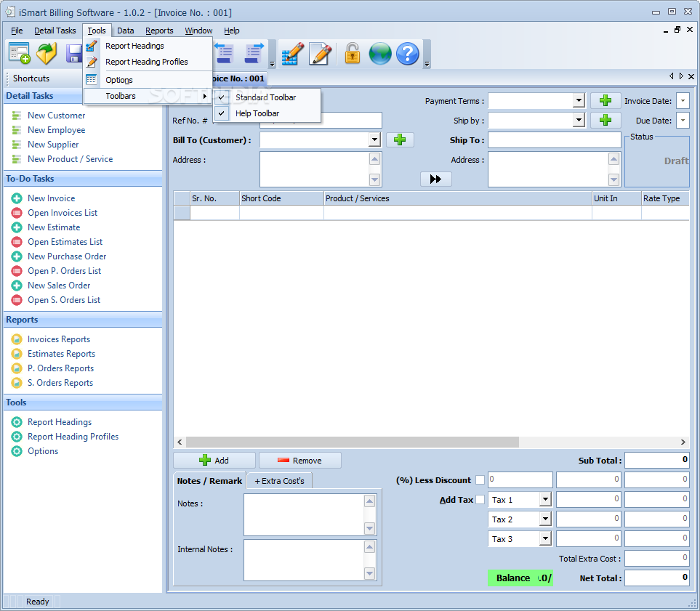
Task: Open the Invoice Date dropdown
Action: tap(683, 100)
